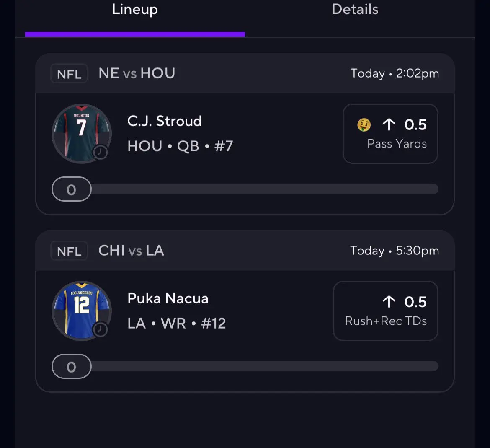Click NFL badge beside CHI vs LA

tap(69, 251)
